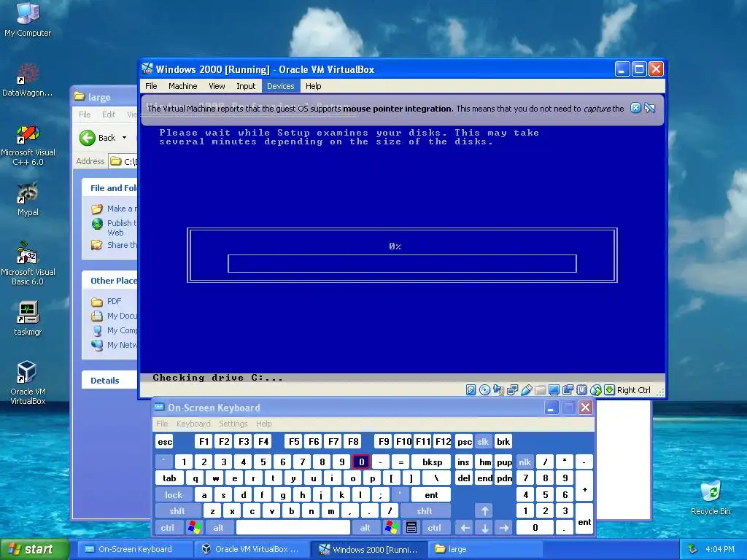Switch to Oracle VM VirtualBox taskbar button

(x=251, y=549)
